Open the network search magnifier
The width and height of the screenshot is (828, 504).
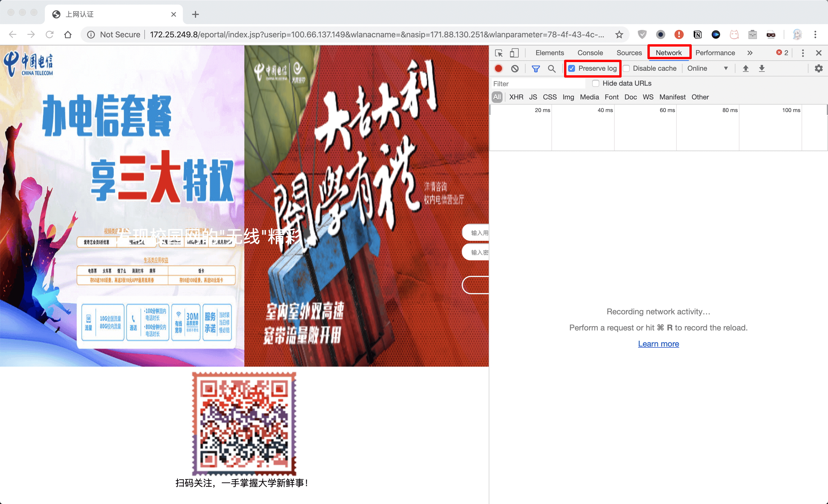551,68
